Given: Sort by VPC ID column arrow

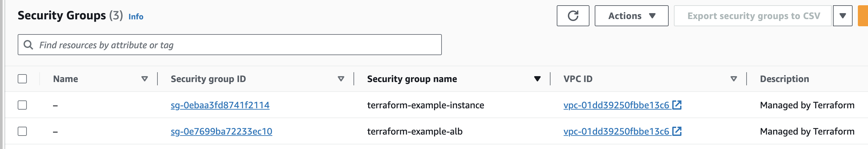Looking at the screenshot, I should [733, 79].
